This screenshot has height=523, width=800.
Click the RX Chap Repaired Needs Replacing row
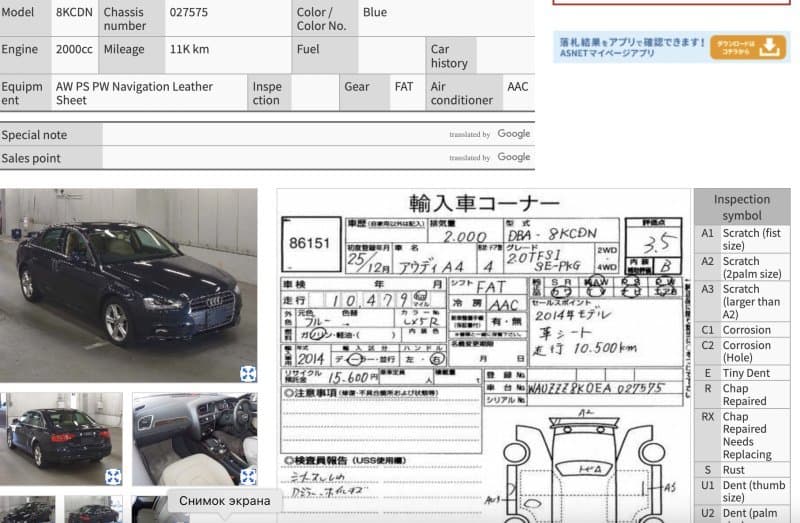(x=742, y=435)
